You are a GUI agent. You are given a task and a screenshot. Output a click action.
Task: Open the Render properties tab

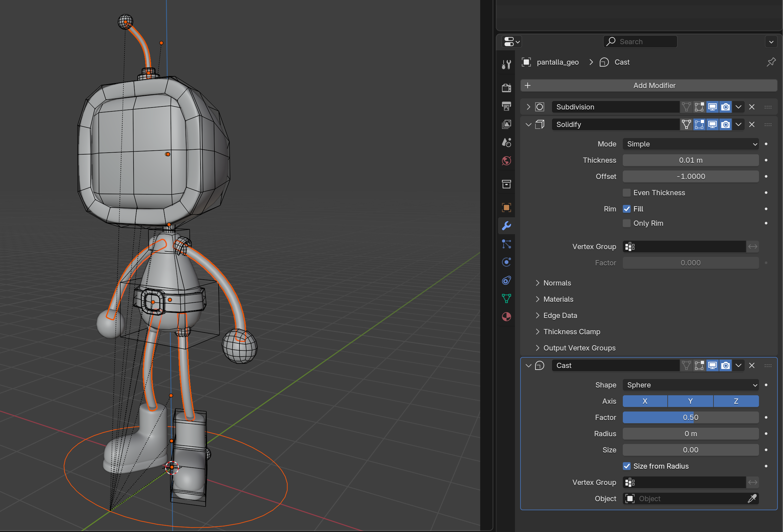click(x=506, y=88)
